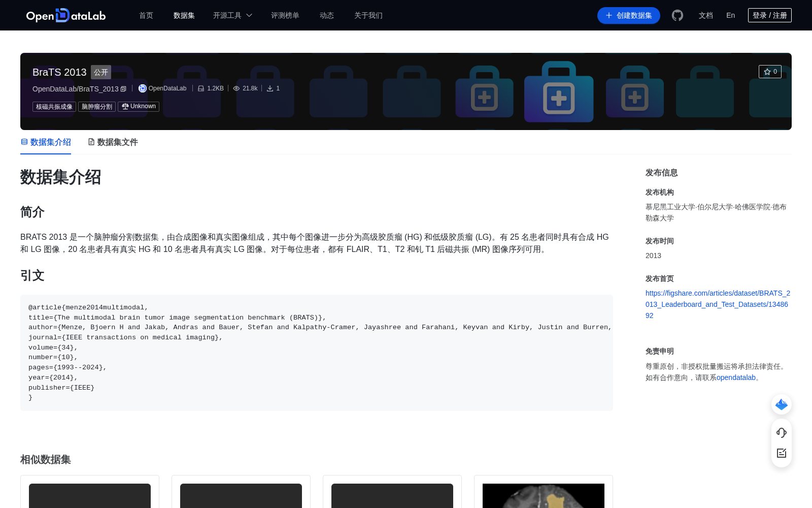Click the blue bird floating icon

click(x=782, y=404)
